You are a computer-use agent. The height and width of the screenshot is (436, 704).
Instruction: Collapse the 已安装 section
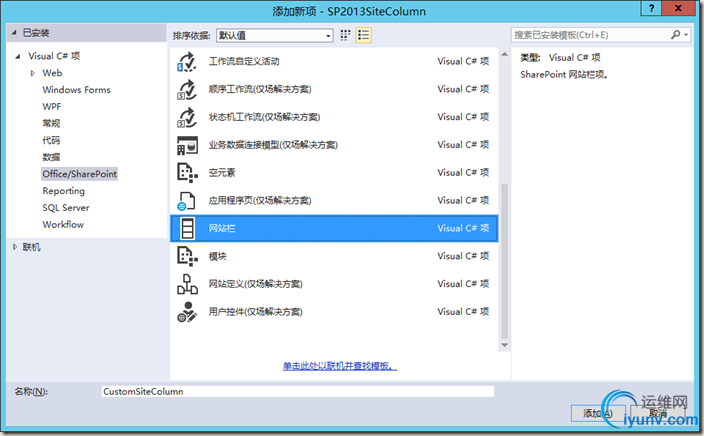coord(14,33)
